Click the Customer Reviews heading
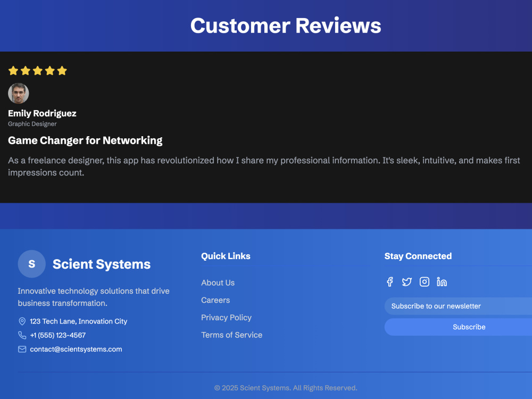 point(286,26)
